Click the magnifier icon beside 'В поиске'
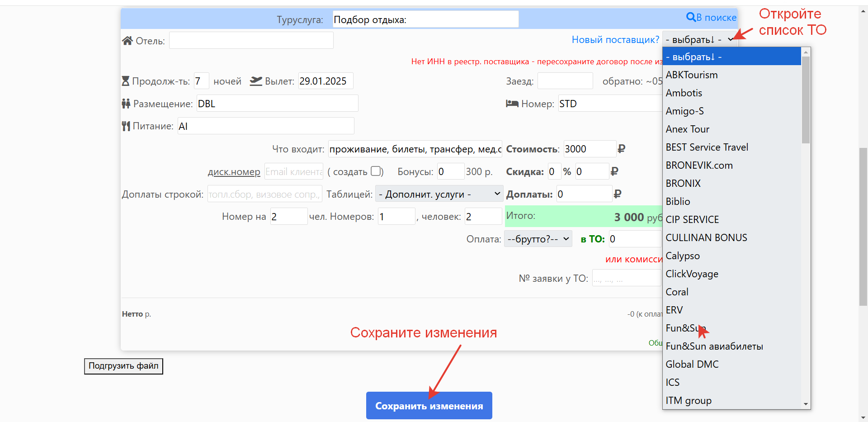868x422 pixels. 691,17
